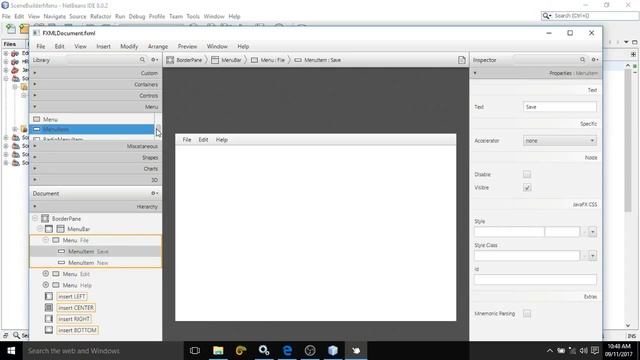Click the Inspector search magnifier icon
This screenshot has width=640, height=360.
582,60
